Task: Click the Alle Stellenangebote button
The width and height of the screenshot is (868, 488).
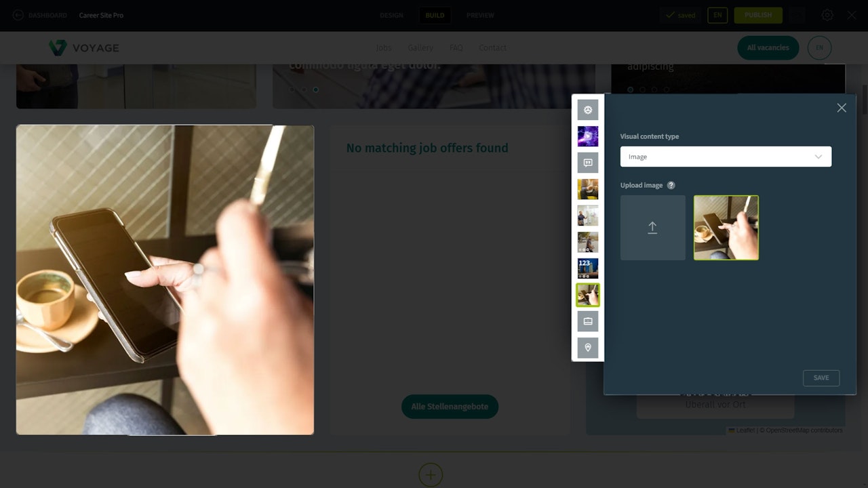Action: [450, 407]
